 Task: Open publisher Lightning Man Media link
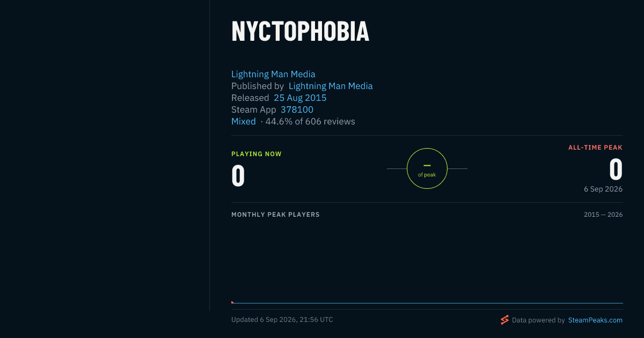[x=331, y=86]
